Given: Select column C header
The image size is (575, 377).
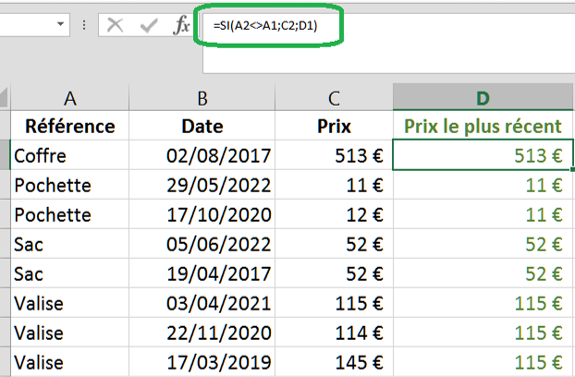Looking at the screenshot, I should [334, 98].
